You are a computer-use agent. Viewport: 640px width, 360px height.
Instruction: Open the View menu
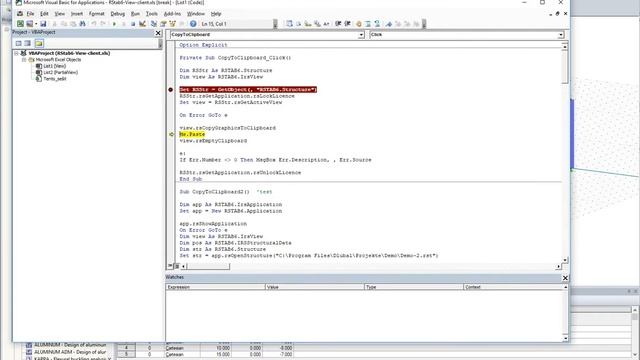click(60, 14)
